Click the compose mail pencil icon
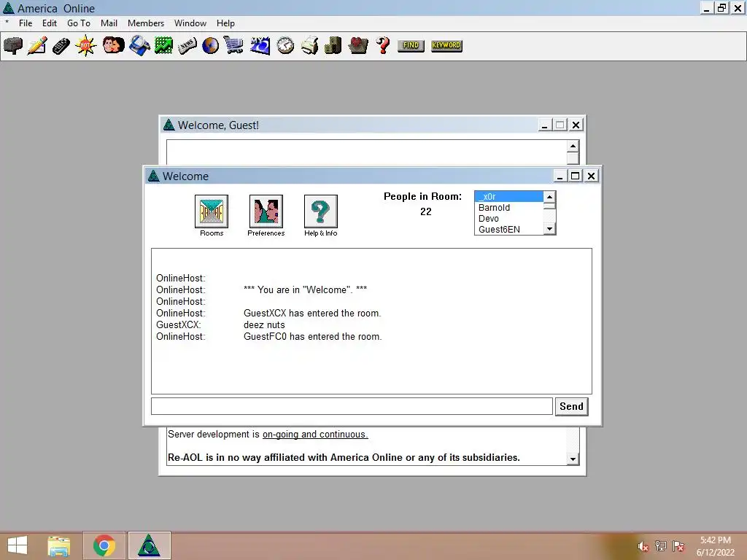The height and width of the screenshot is (560, 747). click(x=37, y=46)
